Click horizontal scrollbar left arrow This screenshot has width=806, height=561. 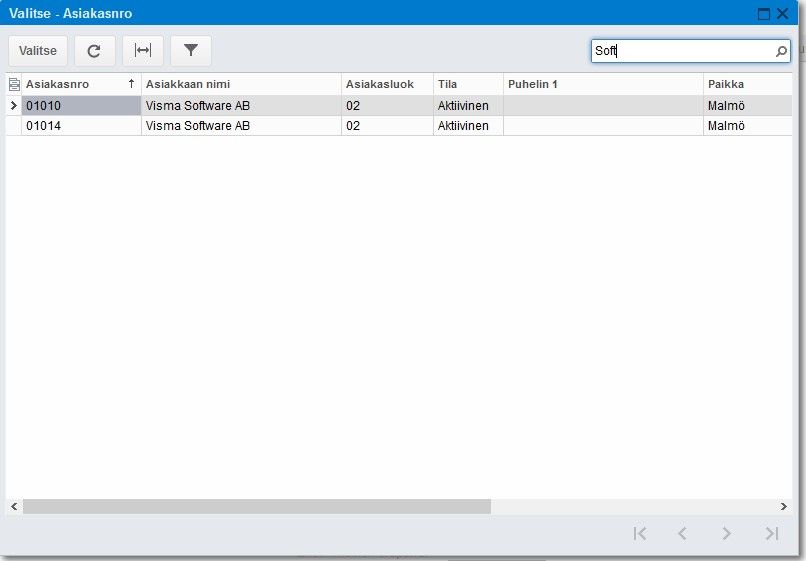point(14,506)
